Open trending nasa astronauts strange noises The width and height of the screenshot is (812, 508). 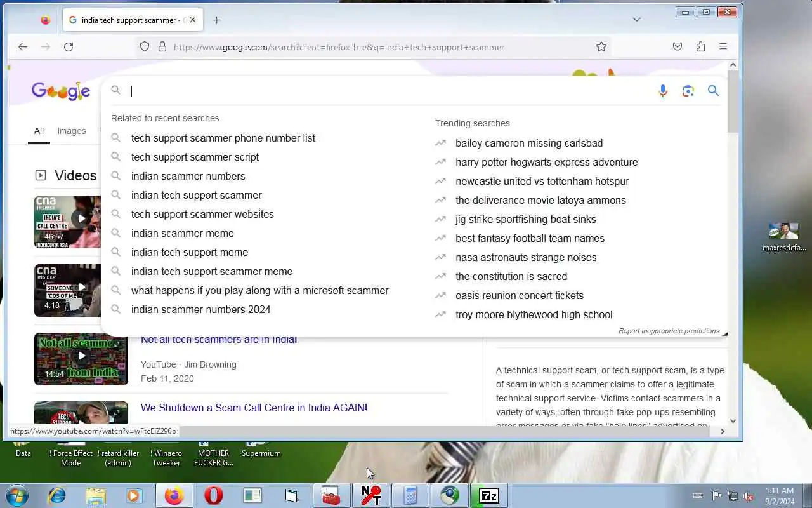[x=526, y=257]
